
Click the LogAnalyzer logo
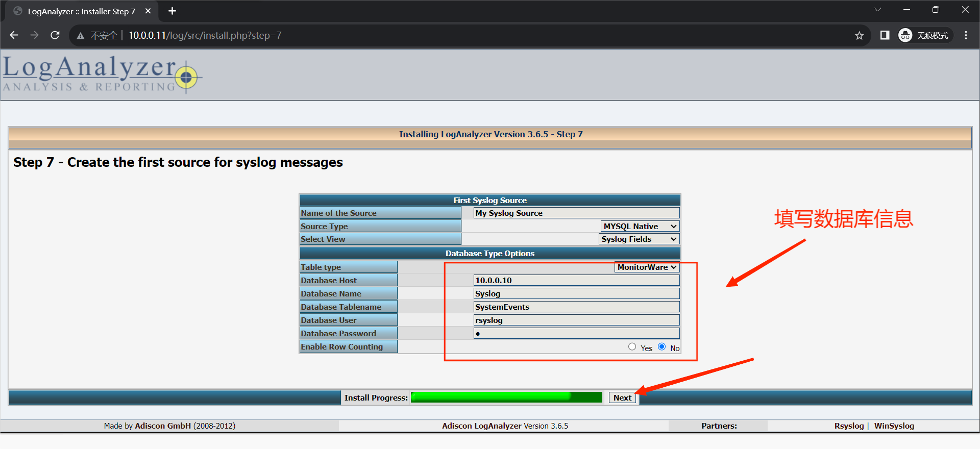click(102, 74)
